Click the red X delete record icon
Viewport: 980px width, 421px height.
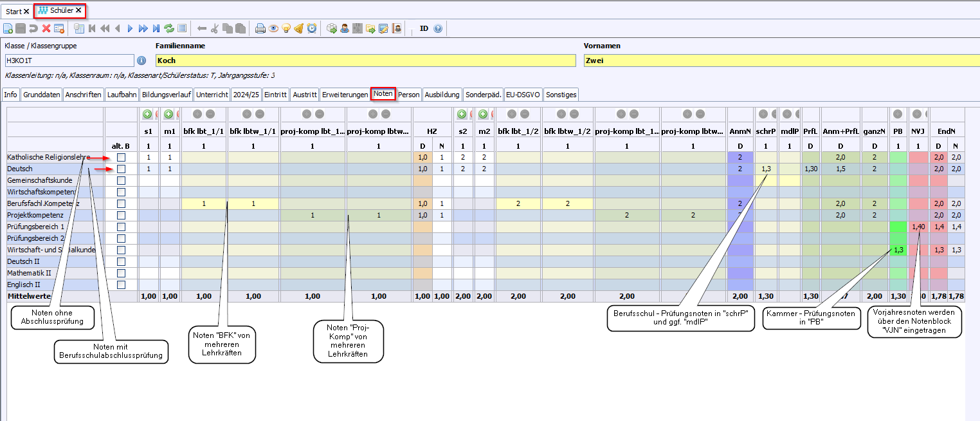(x=46, y=28)
